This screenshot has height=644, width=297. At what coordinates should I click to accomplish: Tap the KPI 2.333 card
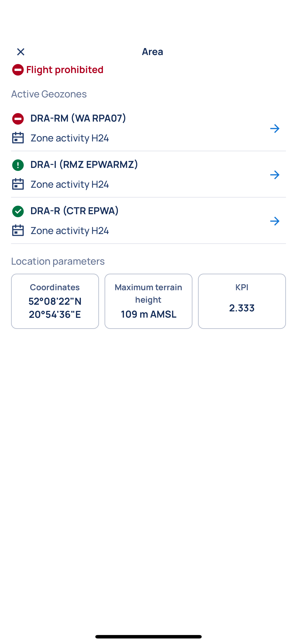tap(242, 301)
